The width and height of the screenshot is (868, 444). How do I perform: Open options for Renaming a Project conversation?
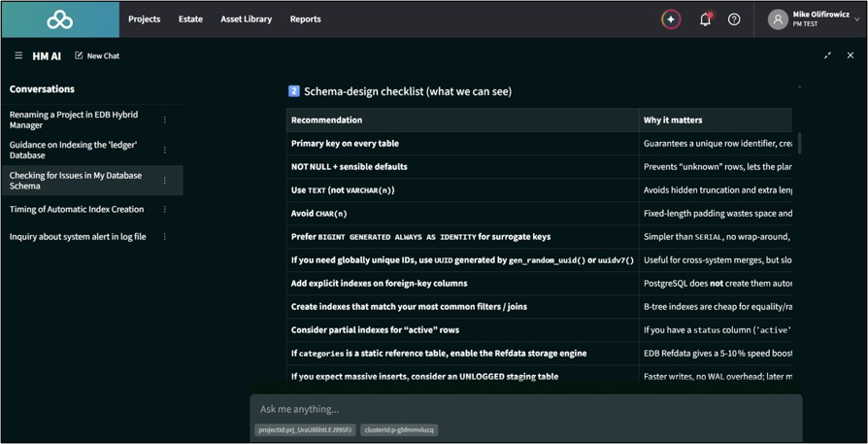pos(164,120)
